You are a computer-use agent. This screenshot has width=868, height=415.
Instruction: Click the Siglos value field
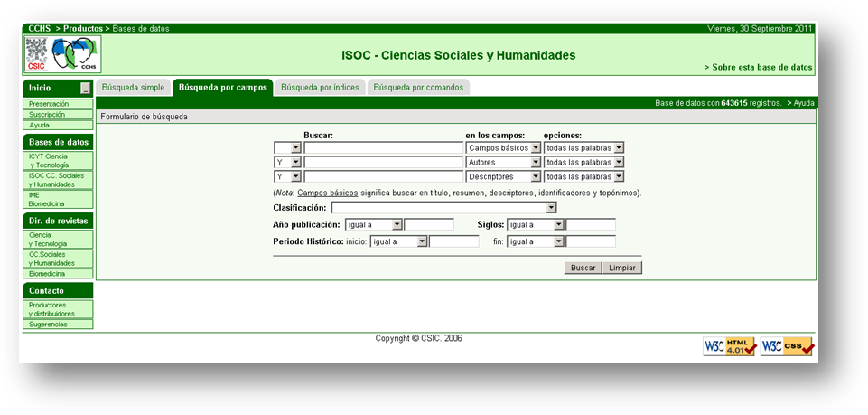(591, 225)
